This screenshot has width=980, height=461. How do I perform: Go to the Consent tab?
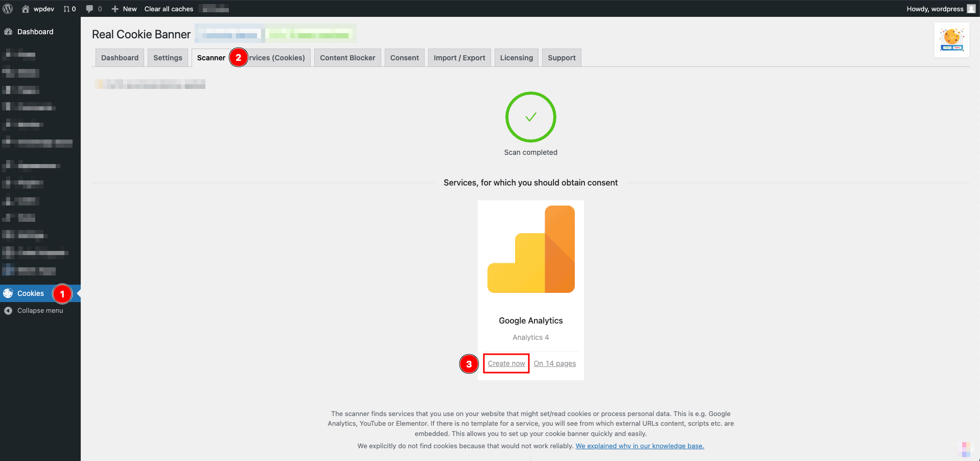[x=404, y=58]
